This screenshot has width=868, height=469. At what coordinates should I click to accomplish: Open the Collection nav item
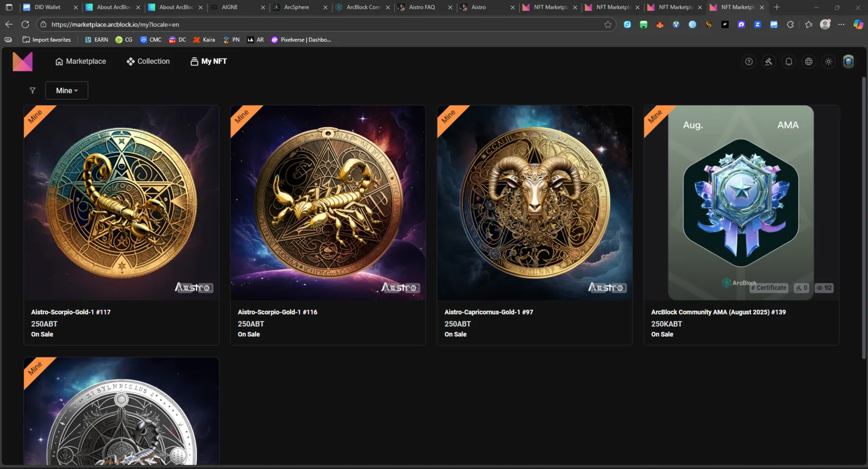coord(148,62)
